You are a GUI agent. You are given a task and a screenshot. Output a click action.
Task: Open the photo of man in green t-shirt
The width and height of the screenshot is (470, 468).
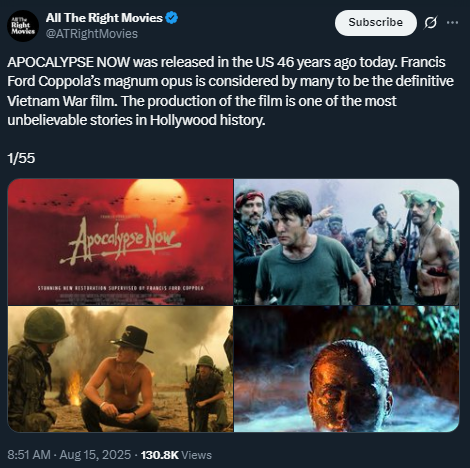[346, 242]
